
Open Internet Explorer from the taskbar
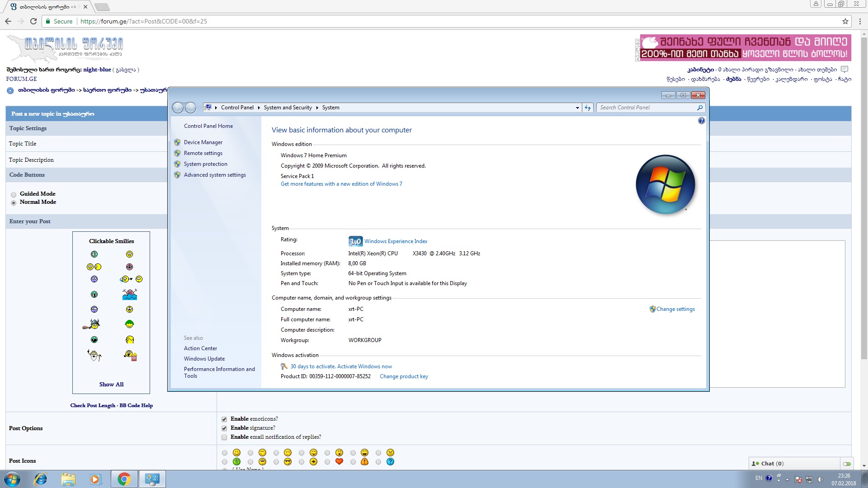[x=41, y=479]
